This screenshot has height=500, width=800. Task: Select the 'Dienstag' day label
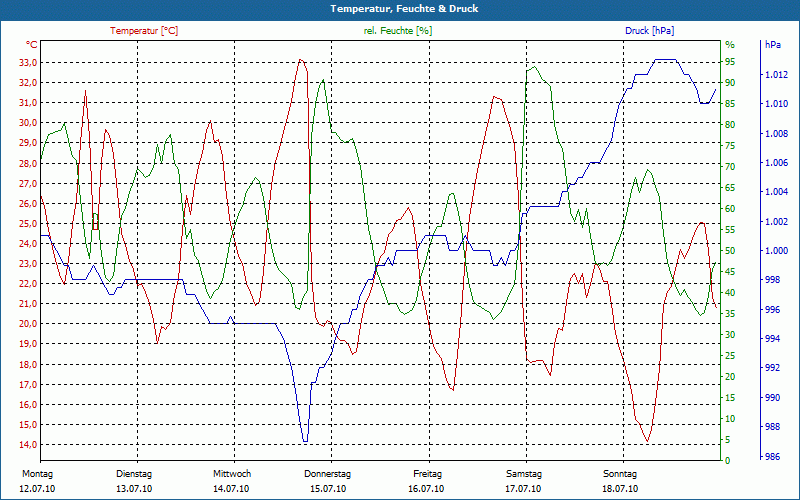[134, 474]
